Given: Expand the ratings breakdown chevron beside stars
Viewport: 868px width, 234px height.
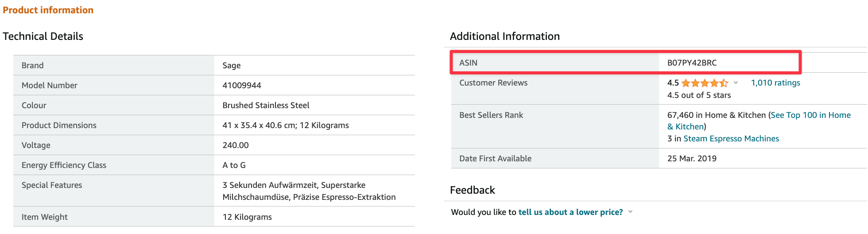Looking at the screenshot, I should pos(736,83).
